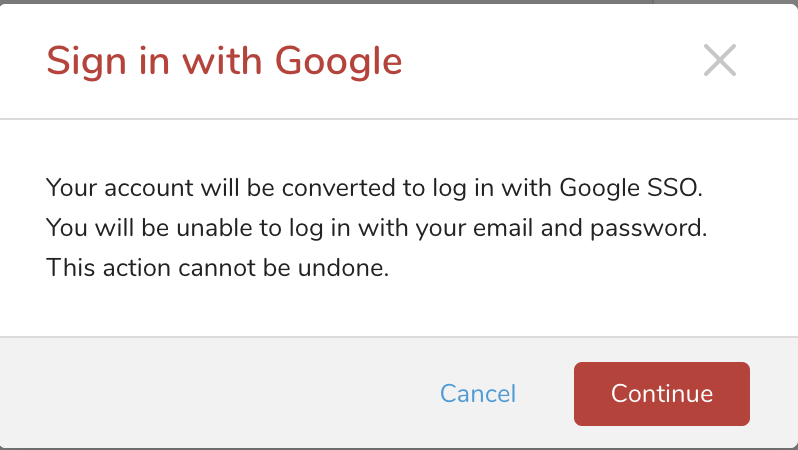This screenshot has width=798, height=450.
Task: Close the Sign in with Google dialog
Action: coord(719,61)
